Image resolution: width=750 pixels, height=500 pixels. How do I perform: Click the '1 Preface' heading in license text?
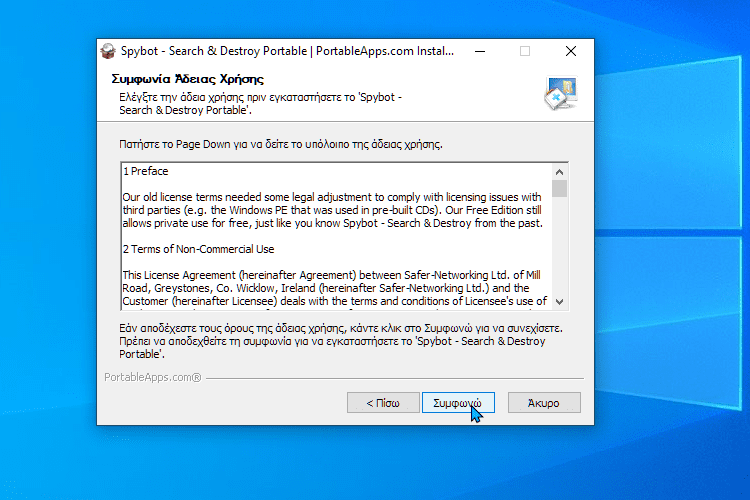pyautogui.click(x=145, y=171)
